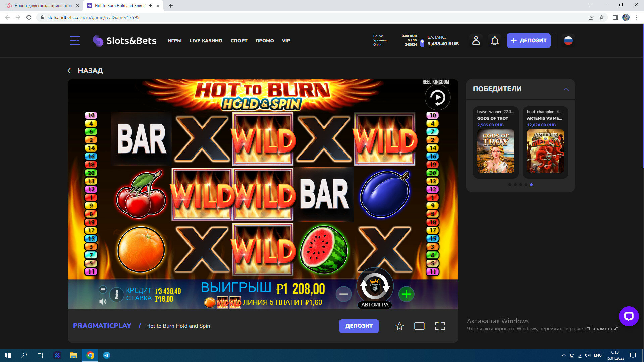Open the notifications bell
644x362 pixels.
pos(495,41)
